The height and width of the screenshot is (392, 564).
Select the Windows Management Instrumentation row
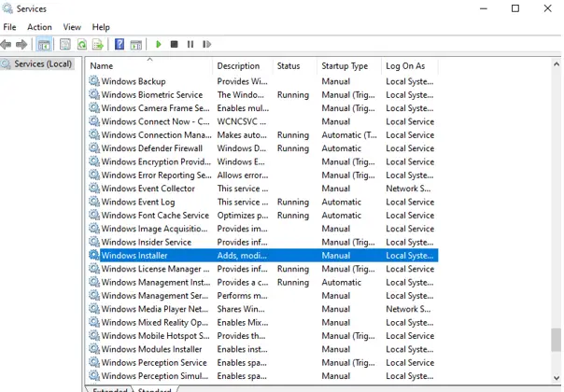click(x=262, y=282)
